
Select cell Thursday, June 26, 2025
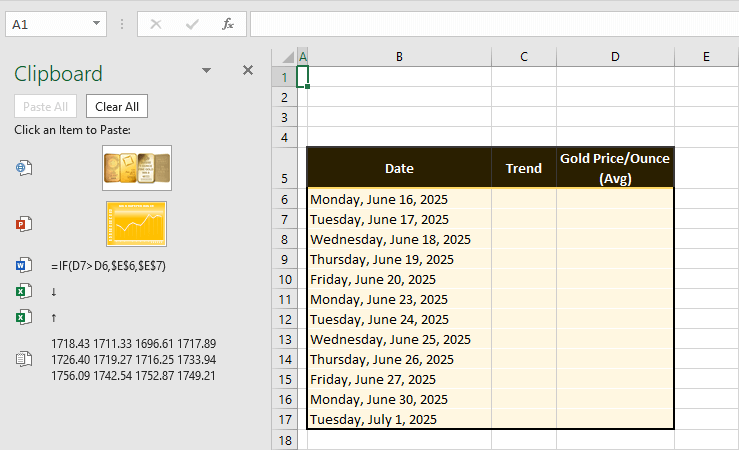(x=399, y=360)
